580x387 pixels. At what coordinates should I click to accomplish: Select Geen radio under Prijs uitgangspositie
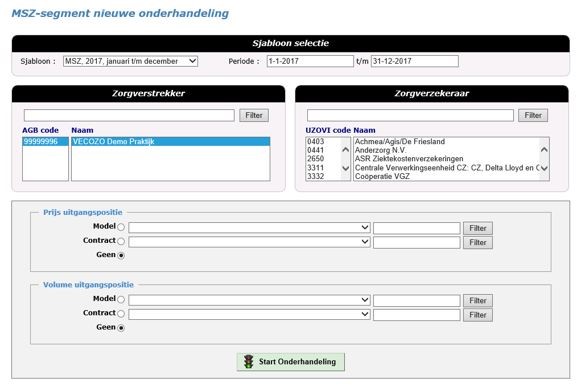coord(121,255)
